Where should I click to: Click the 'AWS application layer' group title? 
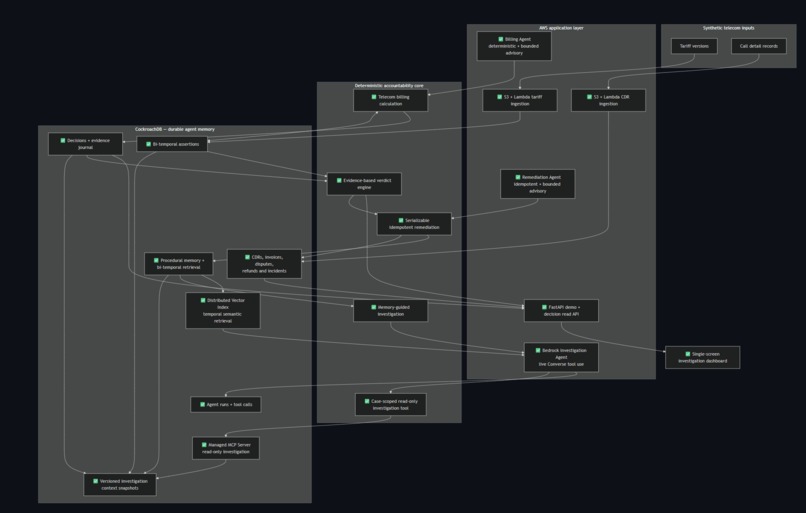(x=561, y=28)
